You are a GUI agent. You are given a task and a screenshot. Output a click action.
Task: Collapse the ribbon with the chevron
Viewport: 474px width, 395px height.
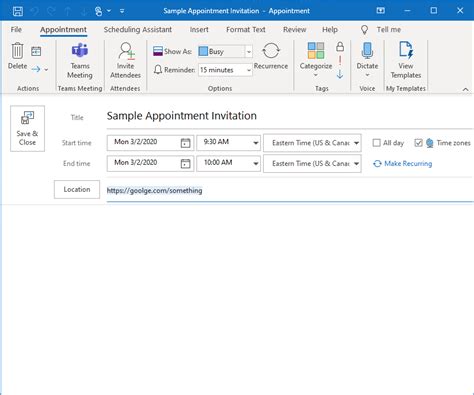pos(466,89)
